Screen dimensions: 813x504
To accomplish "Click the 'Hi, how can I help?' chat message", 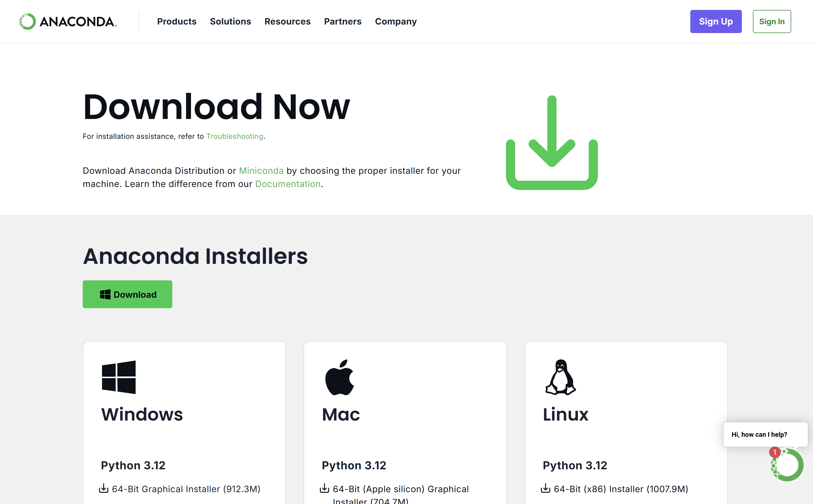I will pyautogui.click(x=759, y=434).
